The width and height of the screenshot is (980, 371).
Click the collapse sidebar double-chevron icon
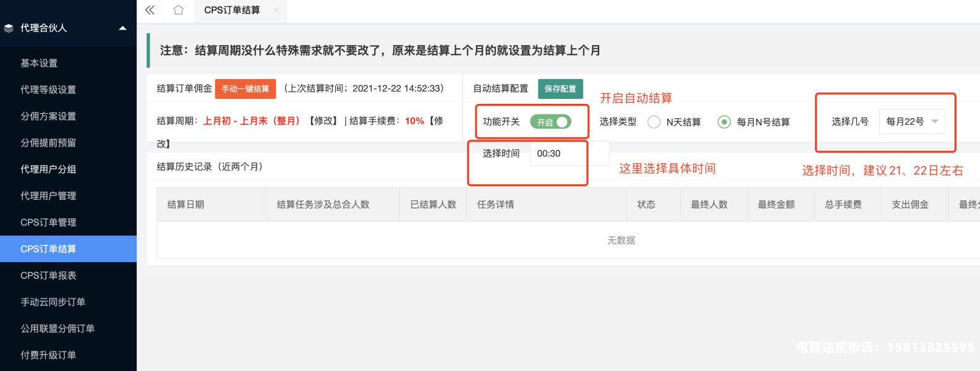[x=150, y=10]
